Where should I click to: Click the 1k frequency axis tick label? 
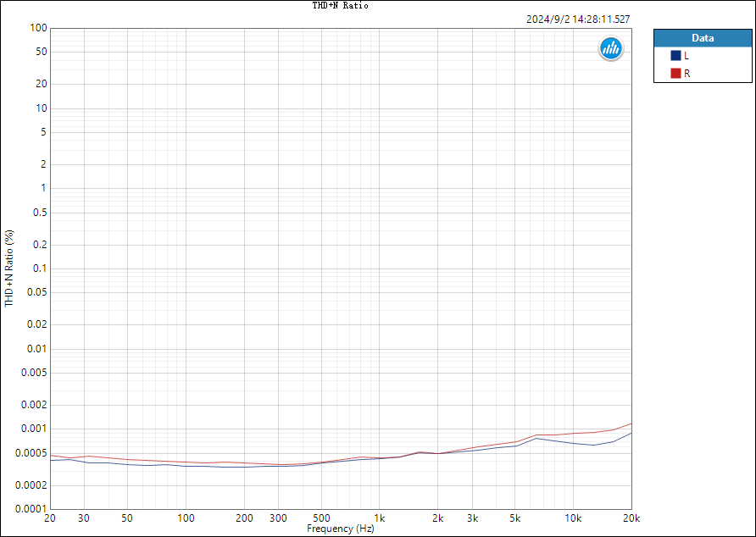380,518
